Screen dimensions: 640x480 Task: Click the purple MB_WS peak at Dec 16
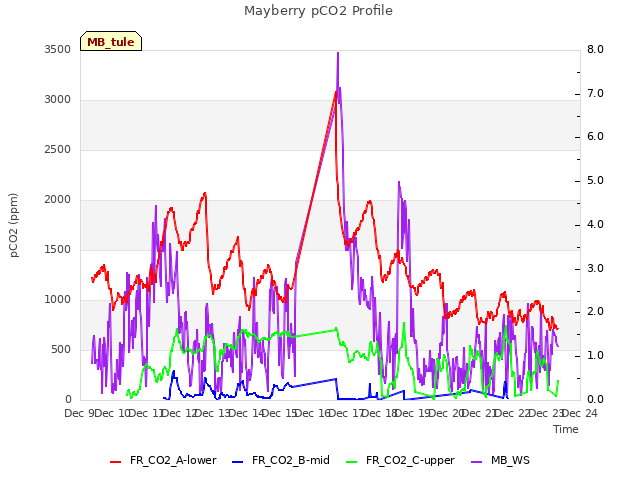pos(338,53)
